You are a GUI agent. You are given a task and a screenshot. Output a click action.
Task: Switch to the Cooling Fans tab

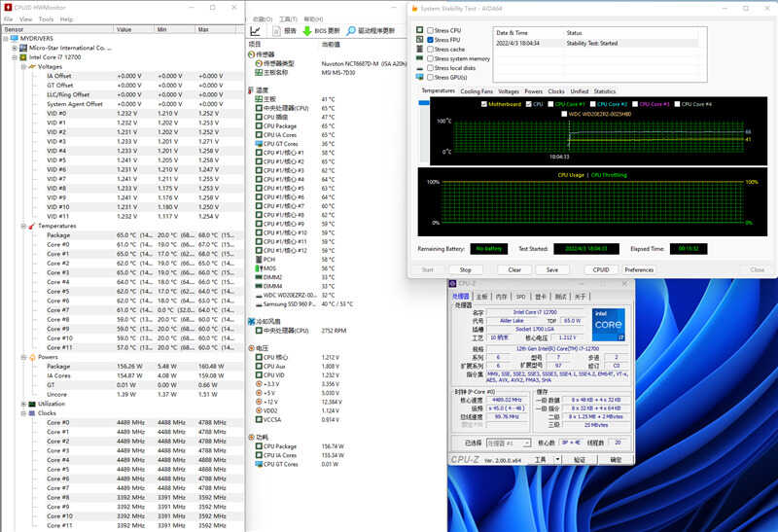pyautogui.click(x=477, y=91)
